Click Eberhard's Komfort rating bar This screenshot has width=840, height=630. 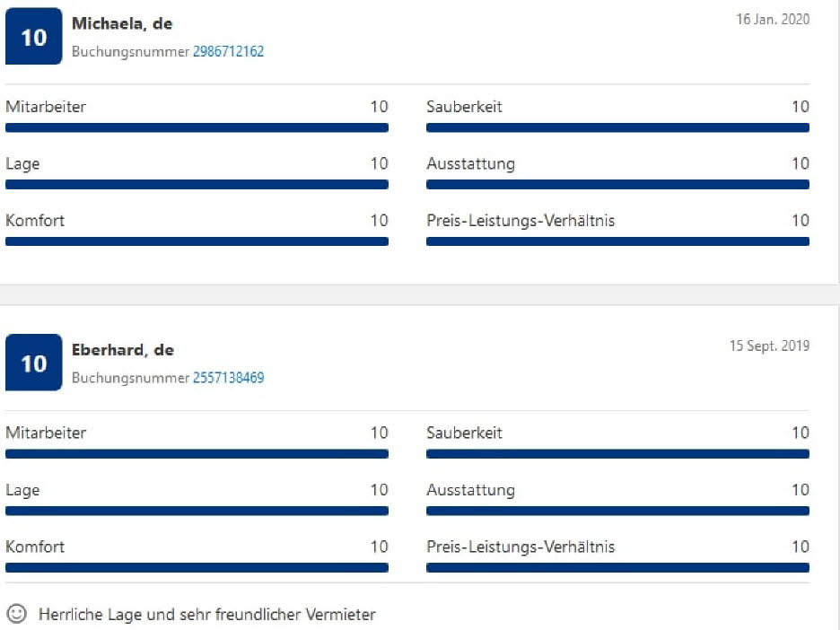197,567
